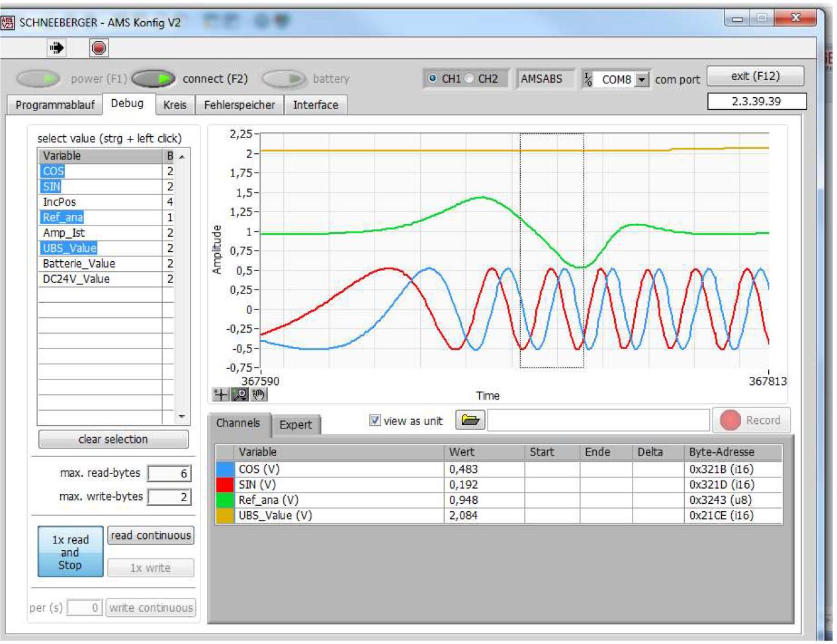Screen dimensions: 837x644
Task: Click the Run arrow icon in toolbar
Action: [x=57, y=48]
